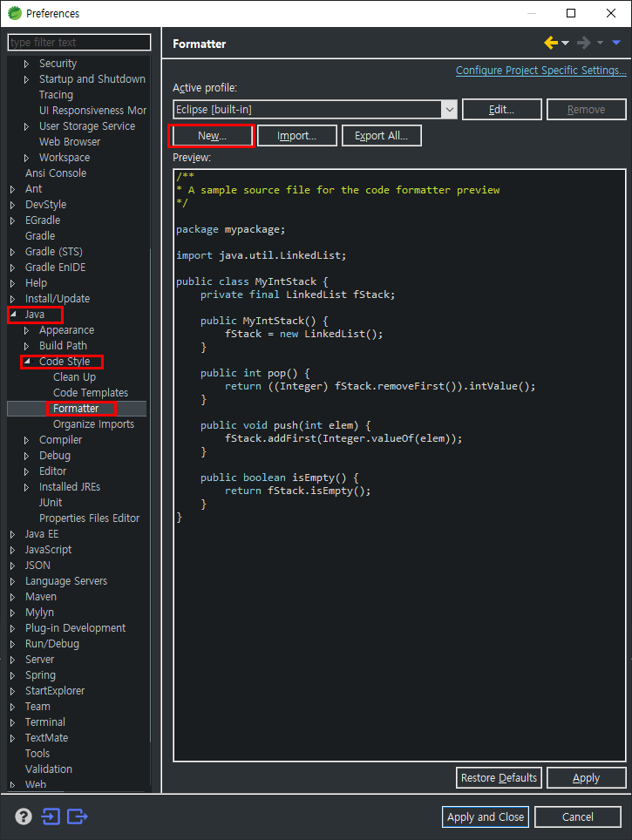Expand the Run/Debug node
The width and height of the screenshot is (632, 840).
[13, 644]
